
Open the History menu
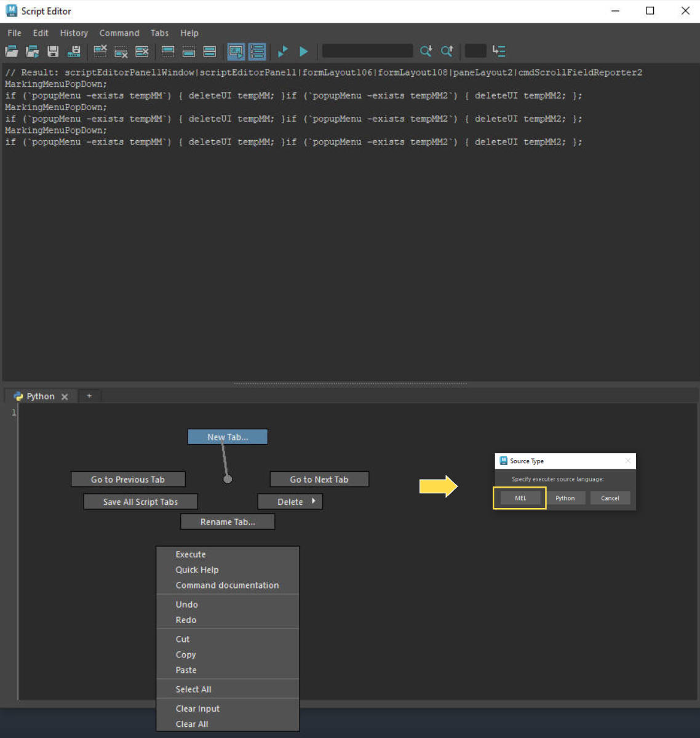74,33
